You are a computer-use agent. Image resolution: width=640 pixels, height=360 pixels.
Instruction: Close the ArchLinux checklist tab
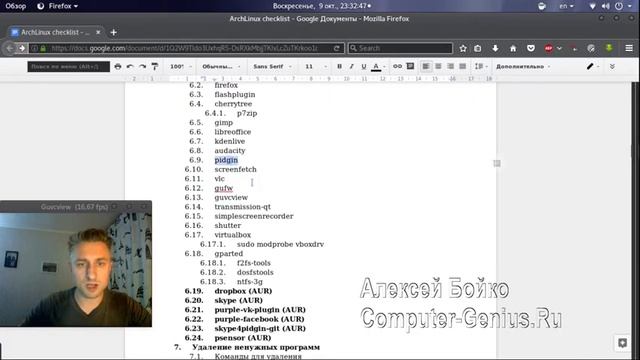pos(98,32)
